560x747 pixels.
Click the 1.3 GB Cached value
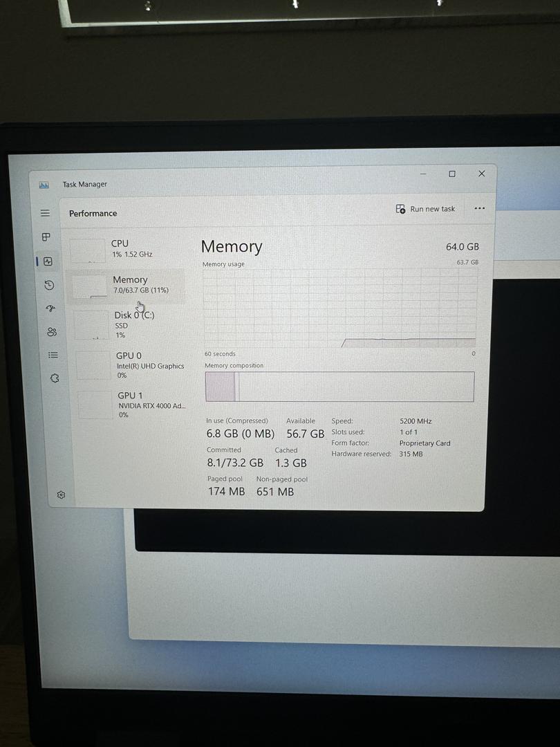[x=291, y=463]
